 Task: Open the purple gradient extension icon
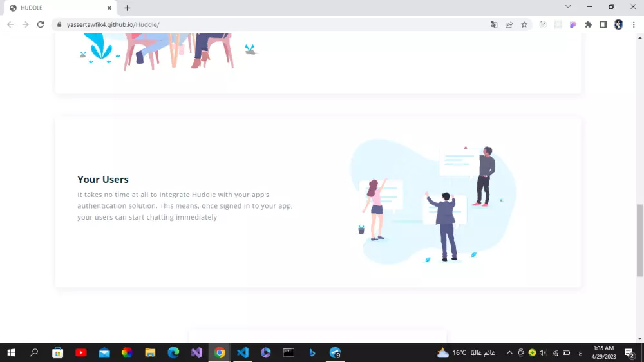[573, 24]
